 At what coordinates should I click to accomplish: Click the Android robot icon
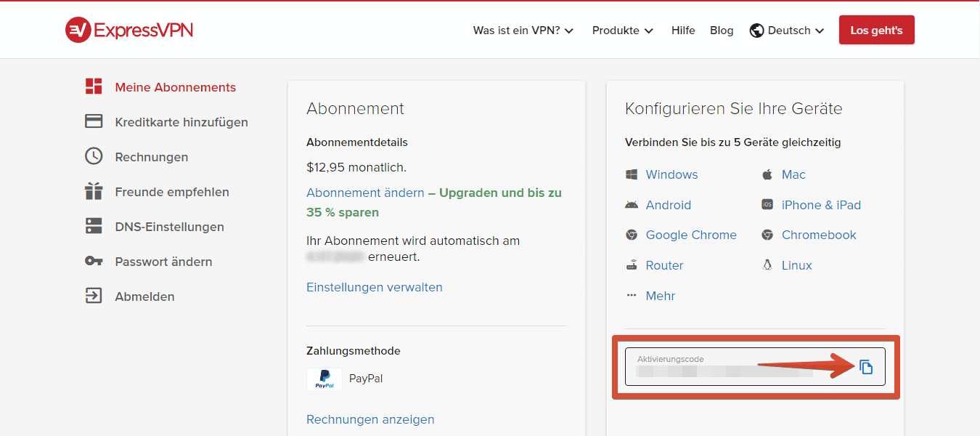pyautogui.click(x=632, y=205)
